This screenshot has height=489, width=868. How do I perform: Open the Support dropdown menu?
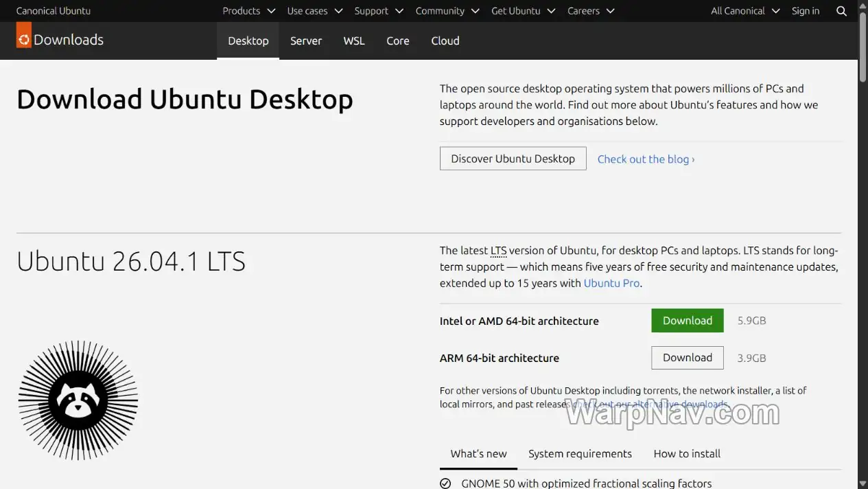click(x=379, y=11)
